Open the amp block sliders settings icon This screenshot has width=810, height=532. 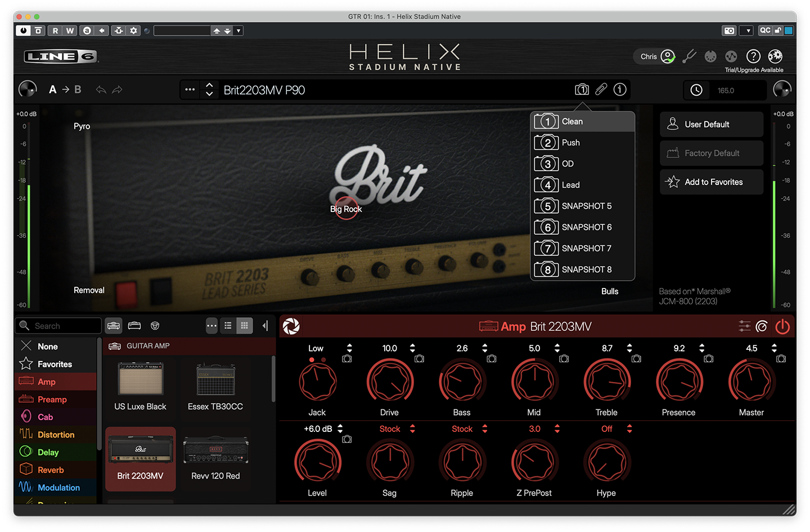744,326
